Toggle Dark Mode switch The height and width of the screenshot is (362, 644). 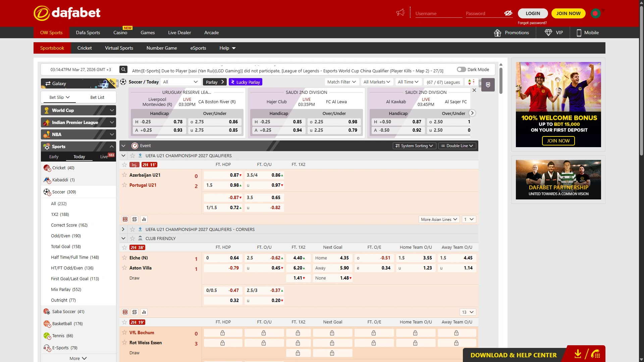462,69
